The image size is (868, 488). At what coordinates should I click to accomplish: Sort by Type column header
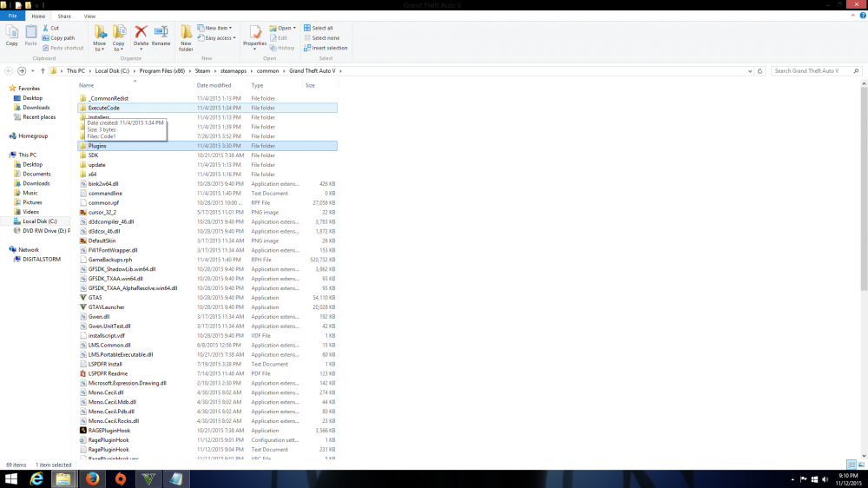275,85
